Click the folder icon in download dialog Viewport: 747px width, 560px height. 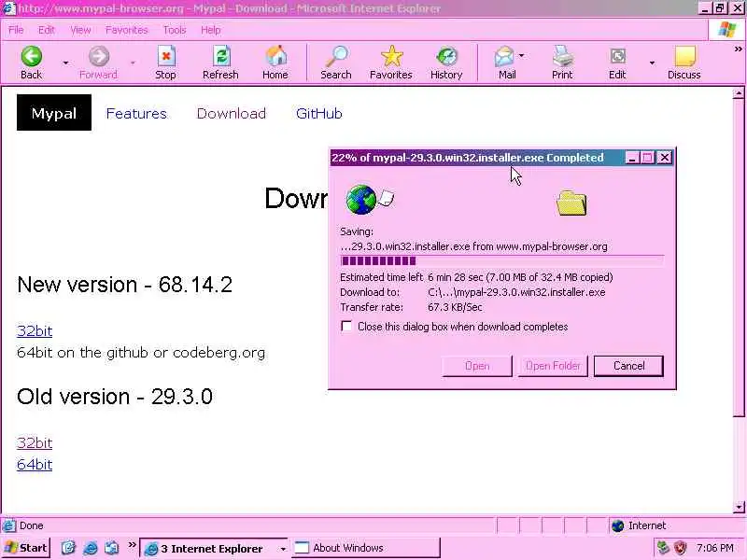[x=571, y=203]
